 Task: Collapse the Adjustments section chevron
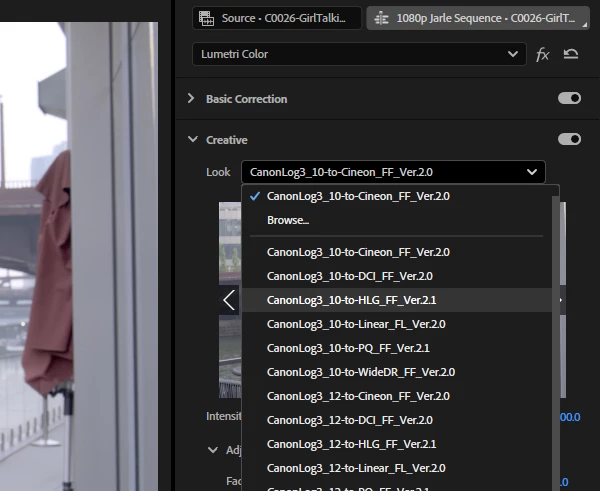click(x=213, y=450)
